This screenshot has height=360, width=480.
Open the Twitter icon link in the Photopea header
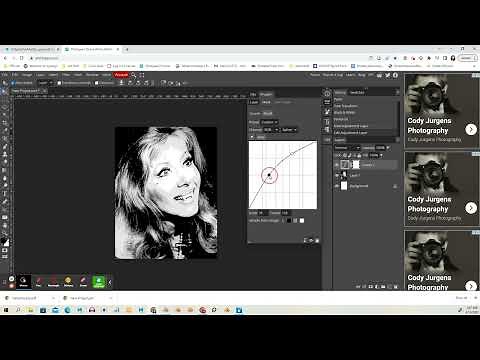point(388,75)
